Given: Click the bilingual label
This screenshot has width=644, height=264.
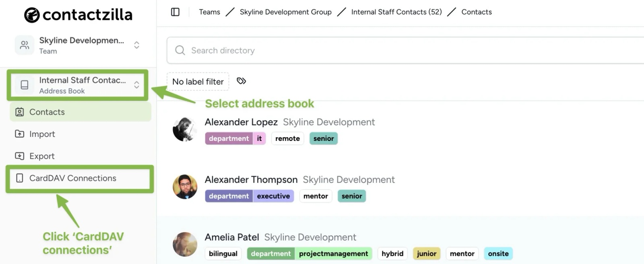Looking at the screenshot, I should (x=223, y=254).
